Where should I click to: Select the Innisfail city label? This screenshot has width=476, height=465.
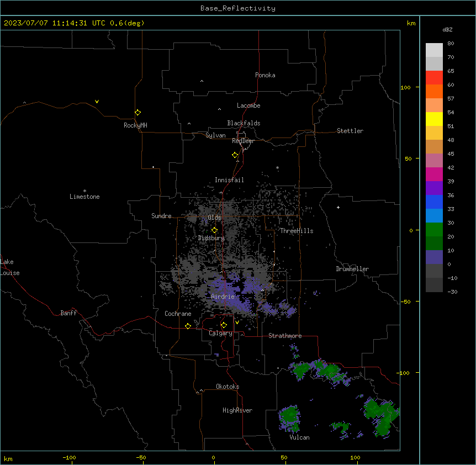point(229,180)
